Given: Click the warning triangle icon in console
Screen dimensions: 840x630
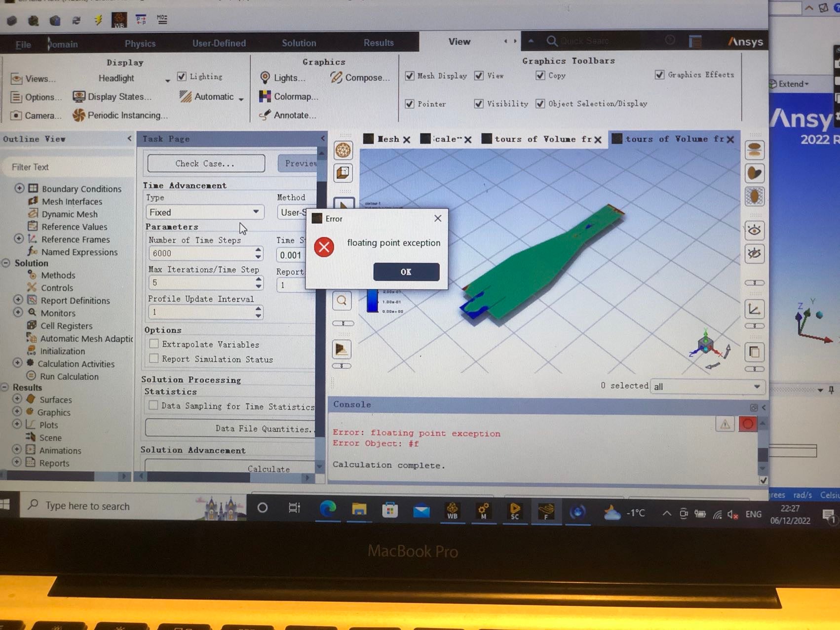Looking at the screenshot, I should [x=725, y=424].
